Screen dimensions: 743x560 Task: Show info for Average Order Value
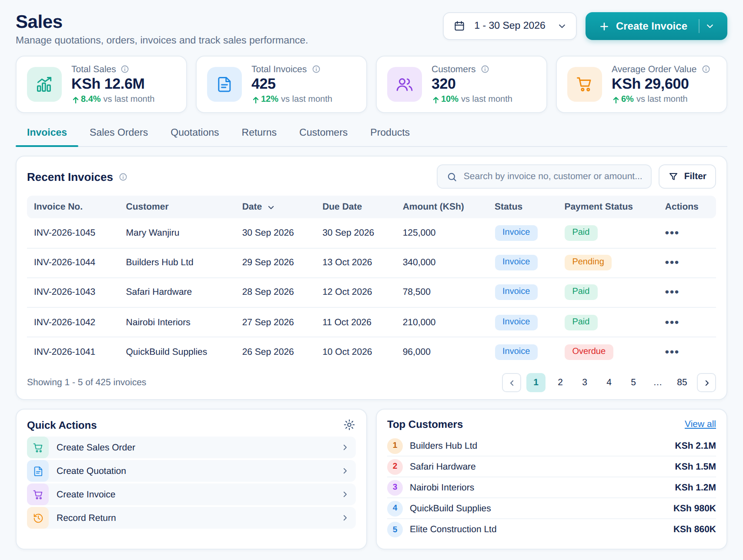click(706, 69)
